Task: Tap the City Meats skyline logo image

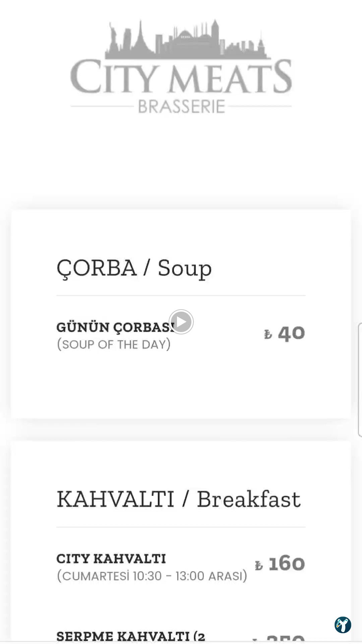Action: [181, 66]
